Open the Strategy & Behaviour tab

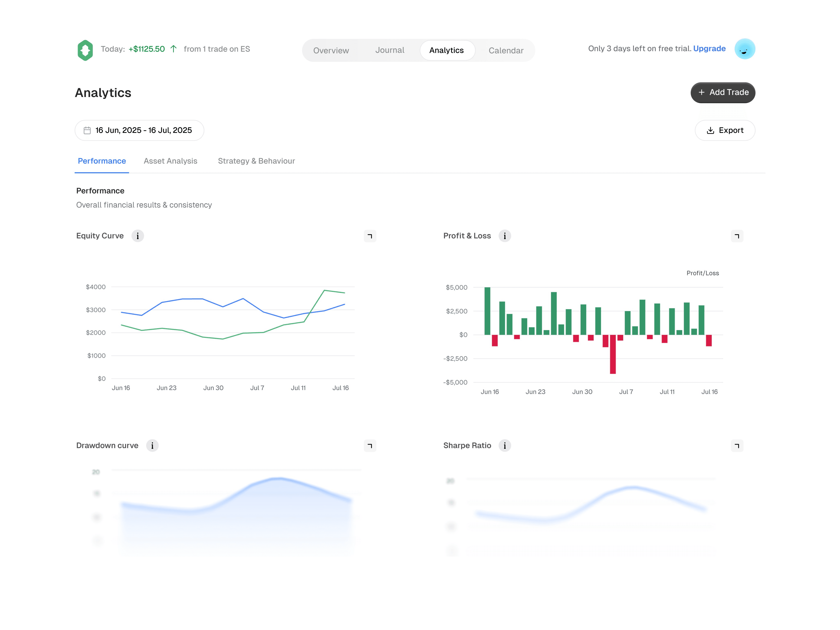point(256,161)
